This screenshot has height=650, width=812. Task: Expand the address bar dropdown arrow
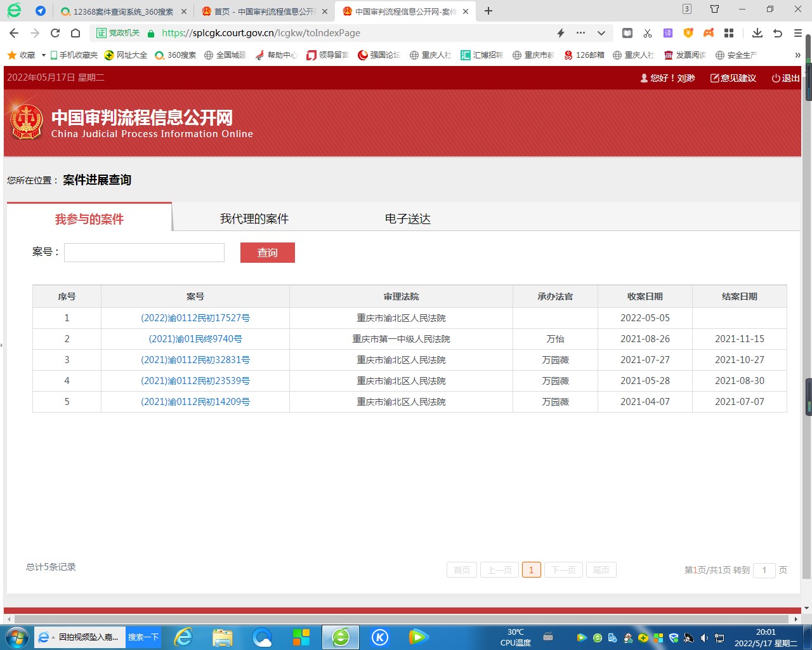click(x=601, y=33)
